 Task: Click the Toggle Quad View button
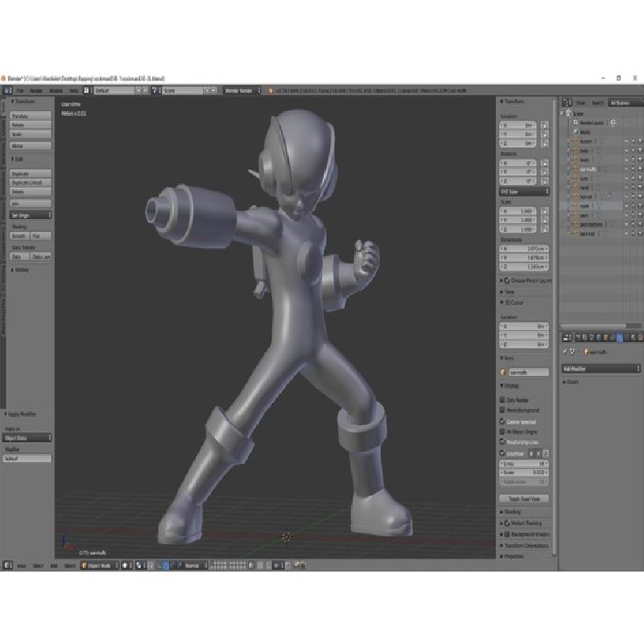[524, 498]
